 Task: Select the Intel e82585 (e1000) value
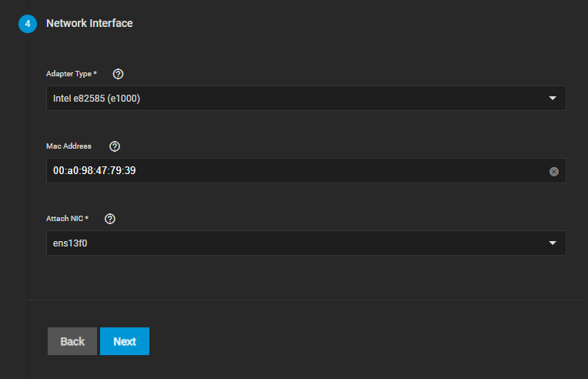tap(96, 99)
